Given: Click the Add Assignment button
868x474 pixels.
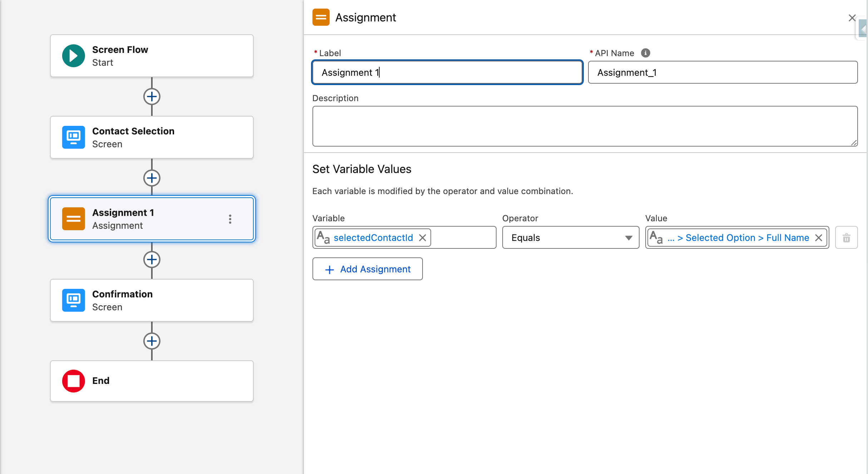Looking at the screenshot, I should pyautogui.click(x=368, y=269).
